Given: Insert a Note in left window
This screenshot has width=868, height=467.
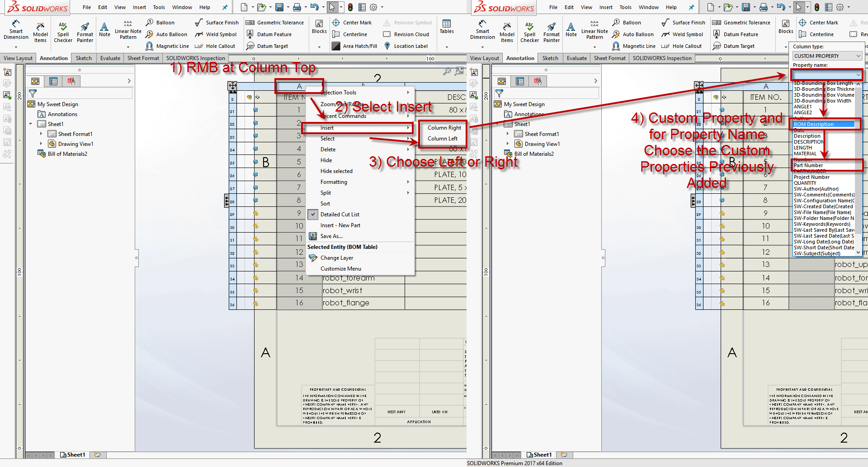Looking at the screenshot, I should click(x=104, y=29).
